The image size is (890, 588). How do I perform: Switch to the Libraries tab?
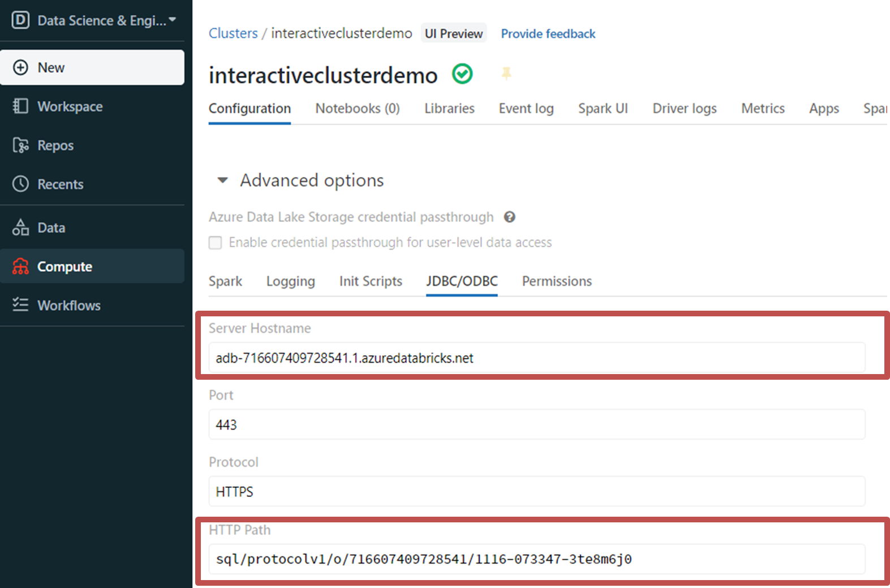coord(449,108)
